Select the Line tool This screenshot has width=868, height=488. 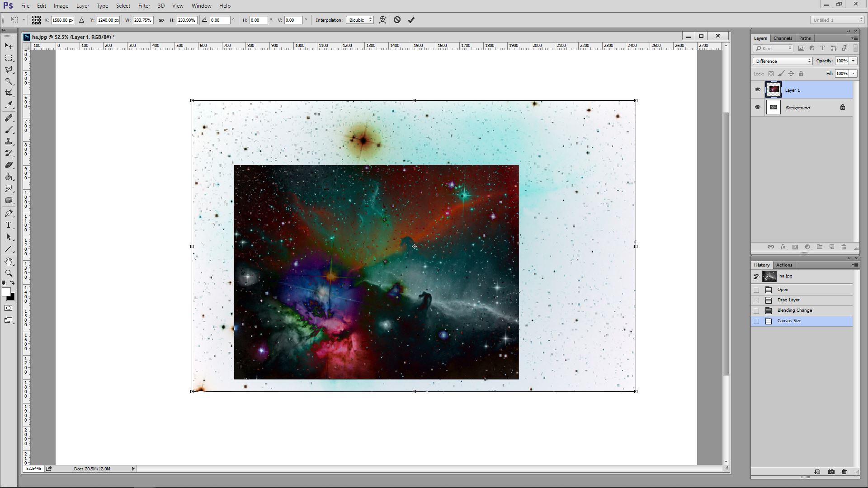9,249
